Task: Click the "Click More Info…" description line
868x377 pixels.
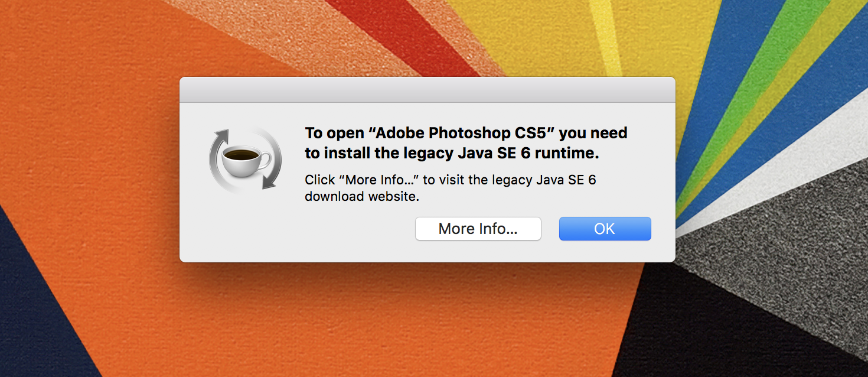Action: pos(450,180)
